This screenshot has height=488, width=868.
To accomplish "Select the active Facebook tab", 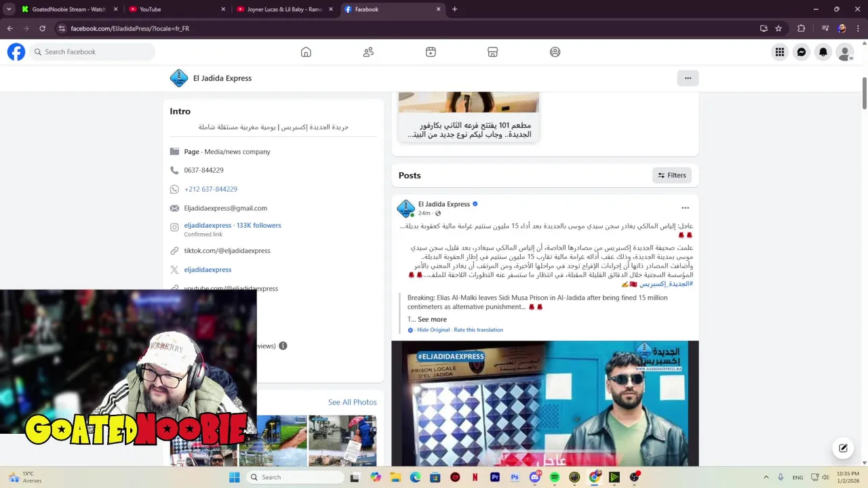I will 392,9.
